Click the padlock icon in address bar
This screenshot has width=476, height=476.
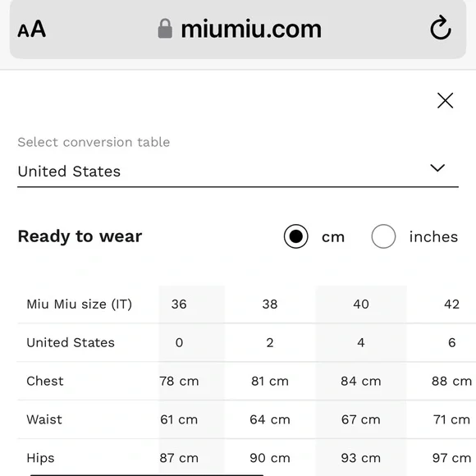click(x=165, y=29)
